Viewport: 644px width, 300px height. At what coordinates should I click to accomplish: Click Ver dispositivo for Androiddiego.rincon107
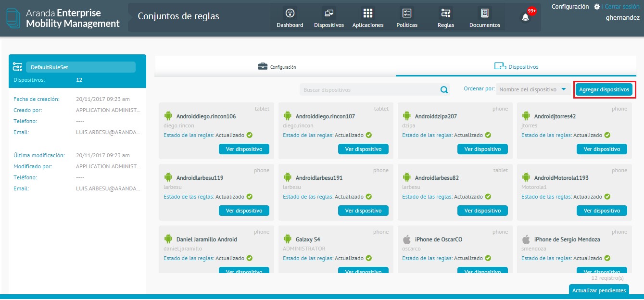pos(363,149)
